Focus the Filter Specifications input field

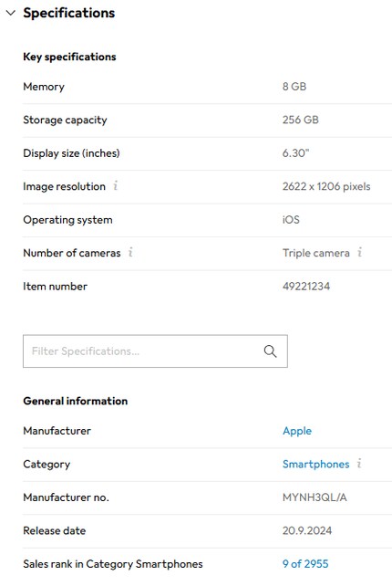tap(155, 351)
